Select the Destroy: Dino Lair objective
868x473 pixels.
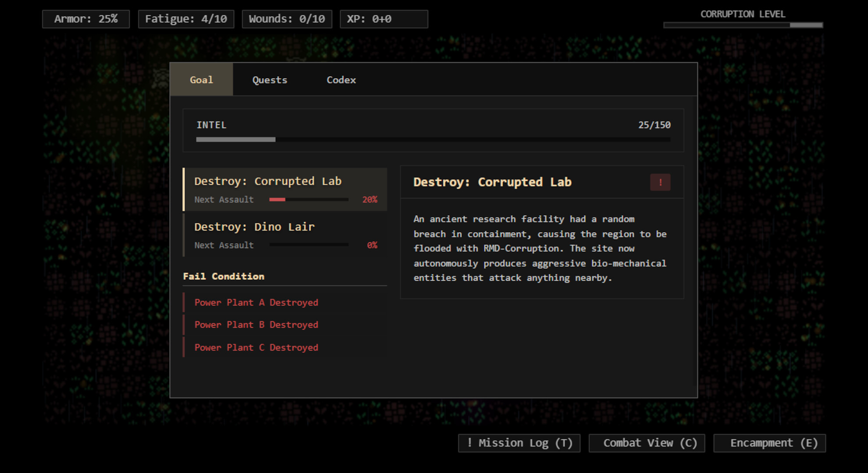[285, 235]
